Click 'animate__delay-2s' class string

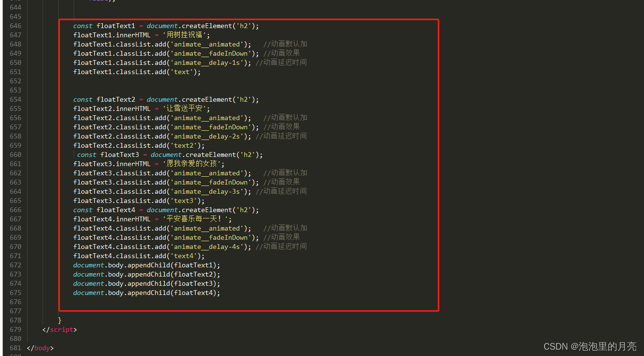(x=209, y=136)
